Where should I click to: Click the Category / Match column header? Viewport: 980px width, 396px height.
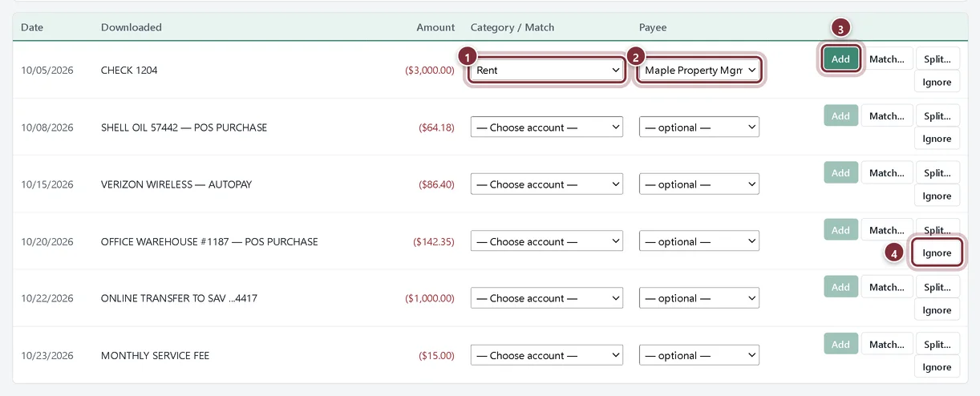coord(512,27)
